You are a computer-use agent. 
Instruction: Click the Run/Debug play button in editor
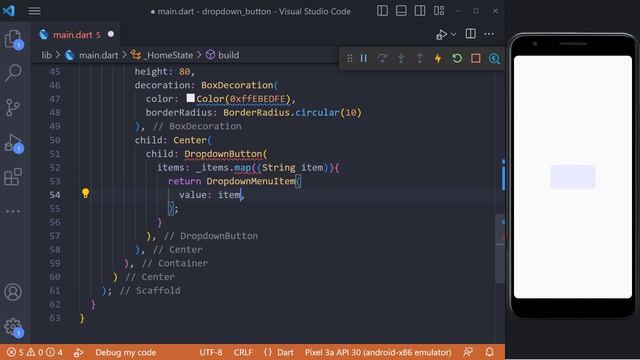point(441,35)
